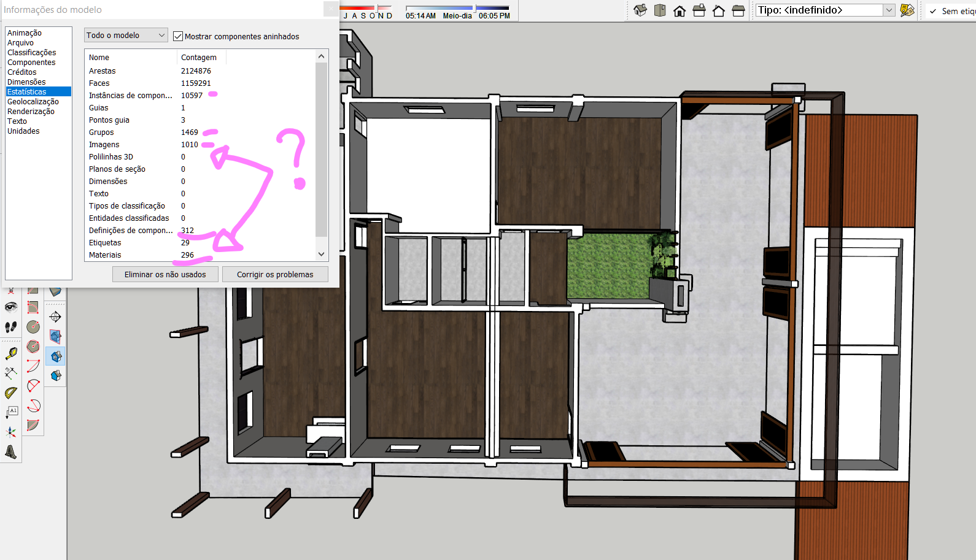Screen dimensions: 976x560
Task: Switch to Front view house icon
Action: (x=680, y=10)
